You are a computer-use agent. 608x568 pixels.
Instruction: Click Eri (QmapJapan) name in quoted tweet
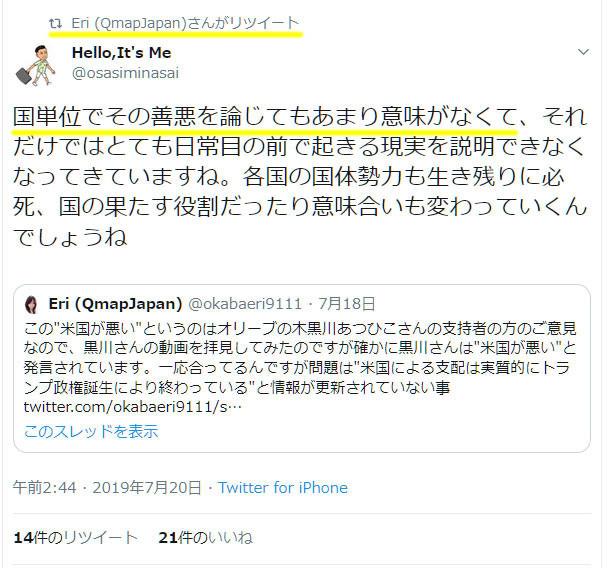(115, 304)
